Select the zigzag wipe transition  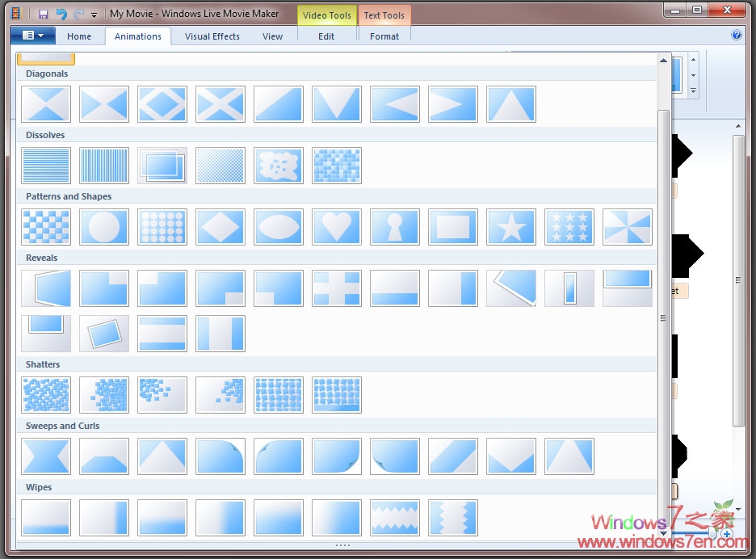(x=395, y=518)
